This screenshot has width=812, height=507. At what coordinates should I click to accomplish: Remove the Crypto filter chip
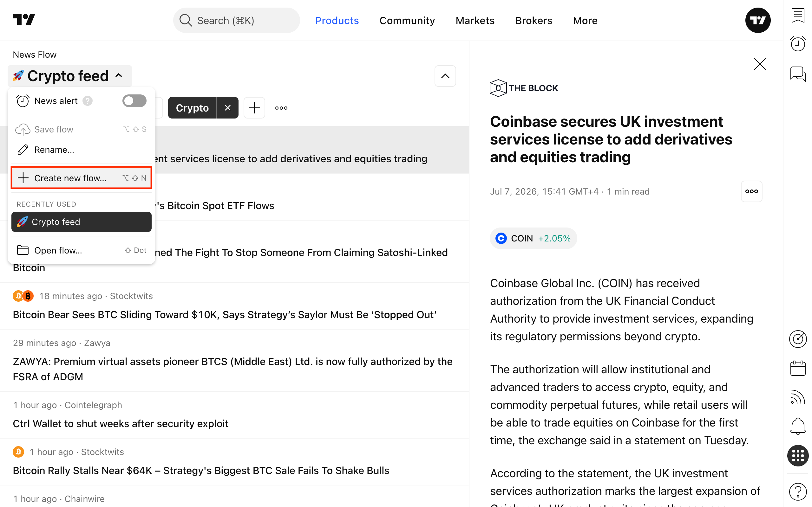coord(227,108)
